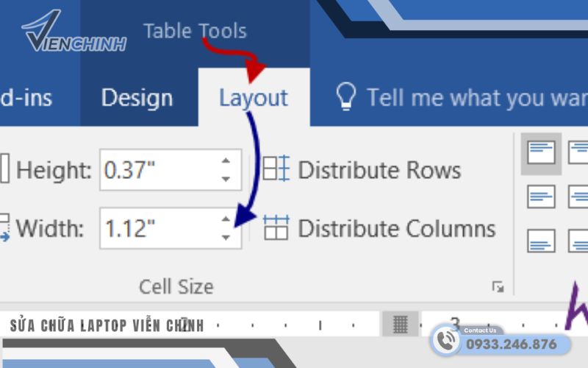Viewport: 588px width, 368px height.
Task: Increase row Height with the up spinner
Action: tap(226, 160)
